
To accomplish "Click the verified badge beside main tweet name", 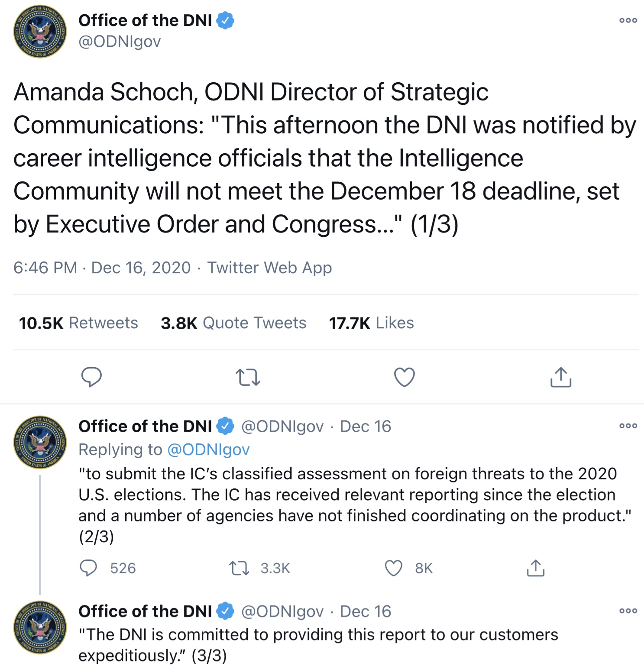I will click(x=225, y=20).
